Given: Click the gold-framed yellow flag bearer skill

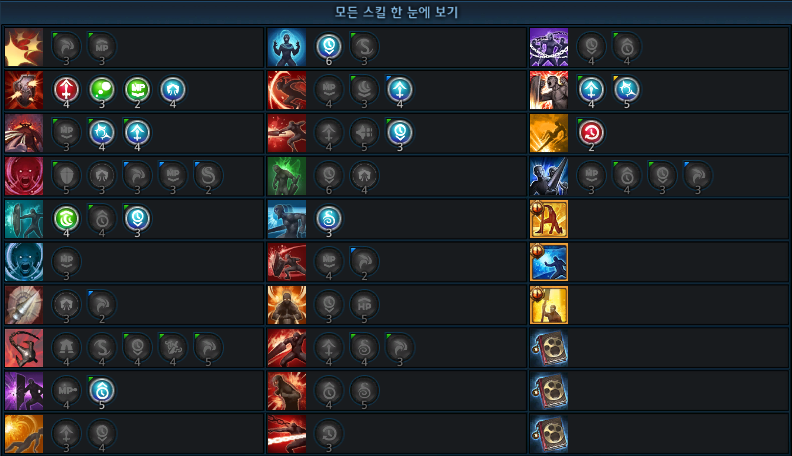Looking at the screenshot, I should tap(549, 305).
